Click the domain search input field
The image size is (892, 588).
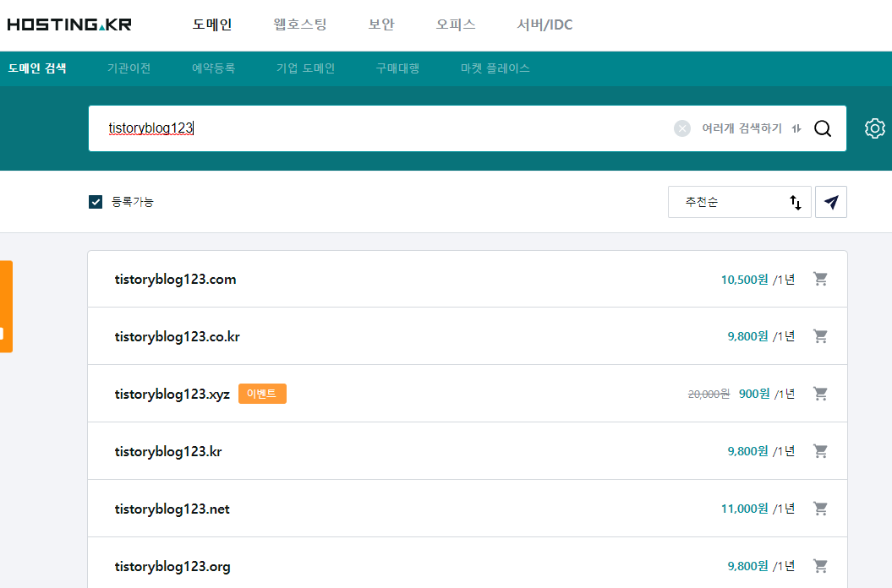click(x=380, y=128)
